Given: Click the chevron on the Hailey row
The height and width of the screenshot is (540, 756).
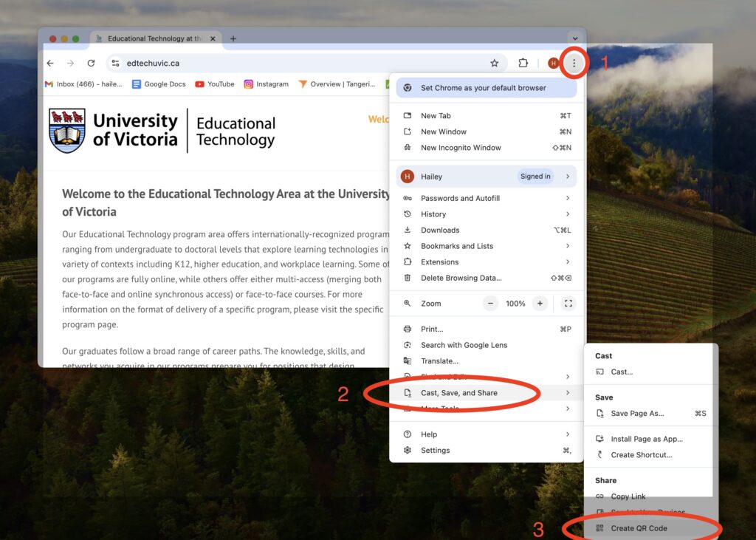Looking at the screenshot, I should tap(568, 177).
